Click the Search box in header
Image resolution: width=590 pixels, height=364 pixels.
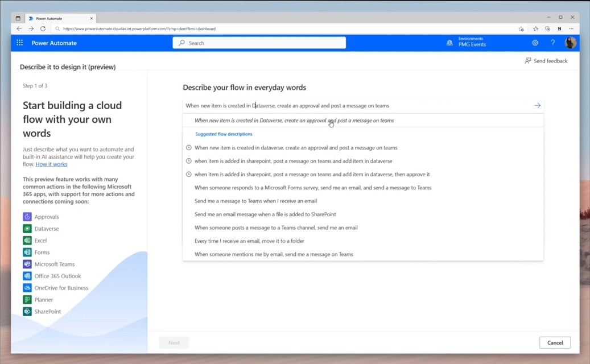[259, 43]
